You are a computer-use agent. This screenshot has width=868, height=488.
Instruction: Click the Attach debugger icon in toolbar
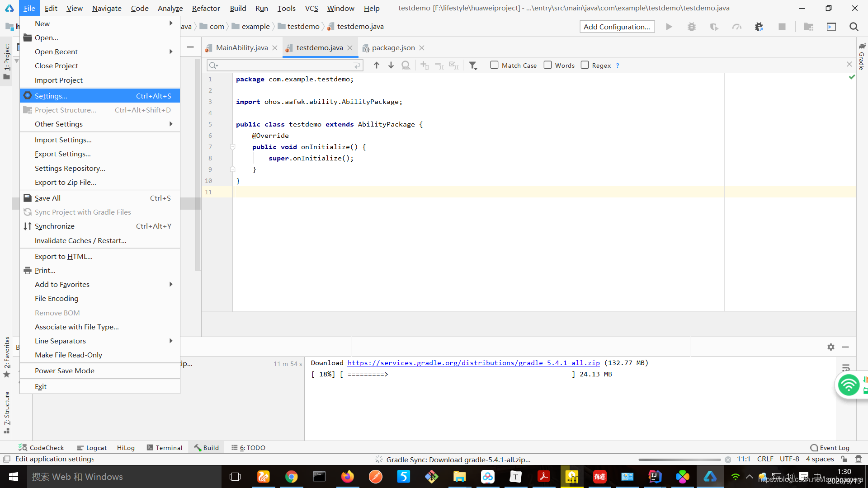click(759, 27)
